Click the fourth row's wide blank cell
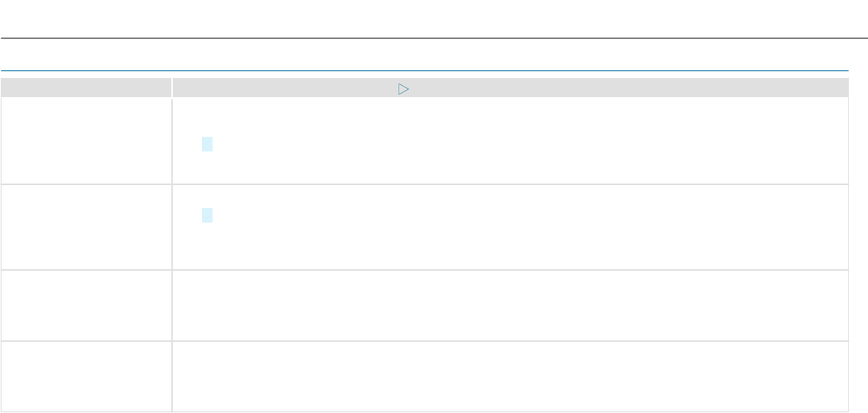Screen dimensions: 868x413 click(x=510, y=376)
